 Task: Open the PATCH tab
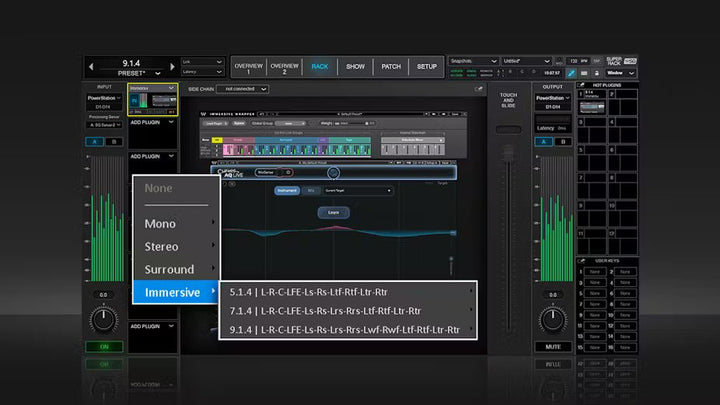click(x=391, y=67)
